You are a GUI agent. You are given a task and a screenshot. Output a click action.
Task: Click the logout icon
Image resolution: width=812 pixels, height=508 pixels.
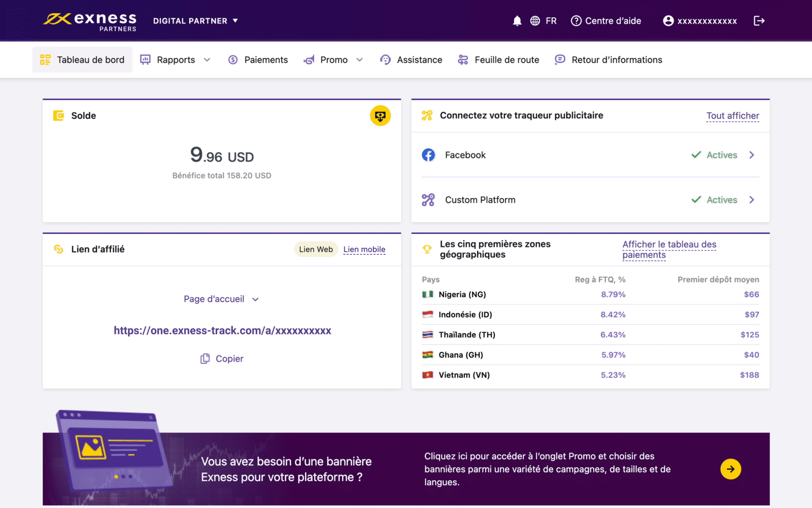pyautogui.click(x=759, y=21)
